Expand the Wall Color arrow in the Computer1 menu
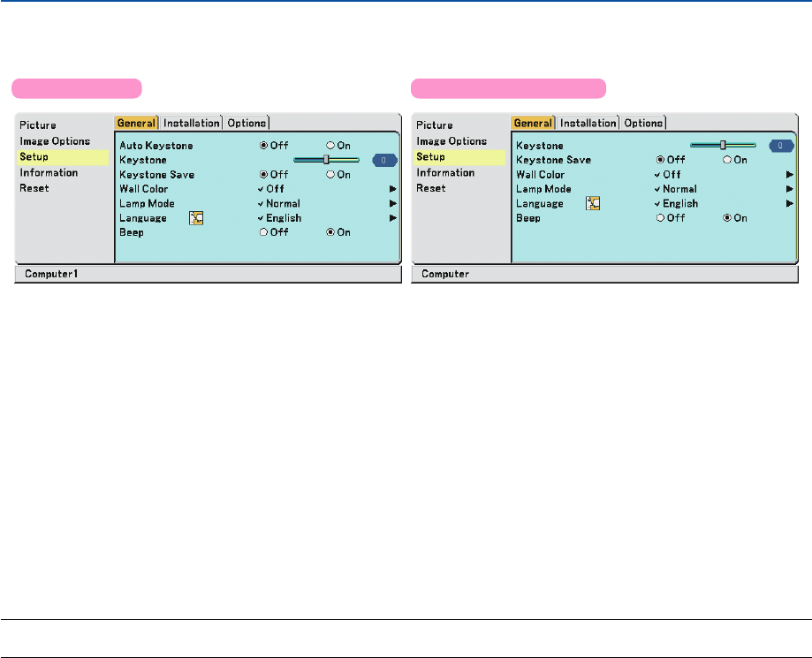 [393, 189]
